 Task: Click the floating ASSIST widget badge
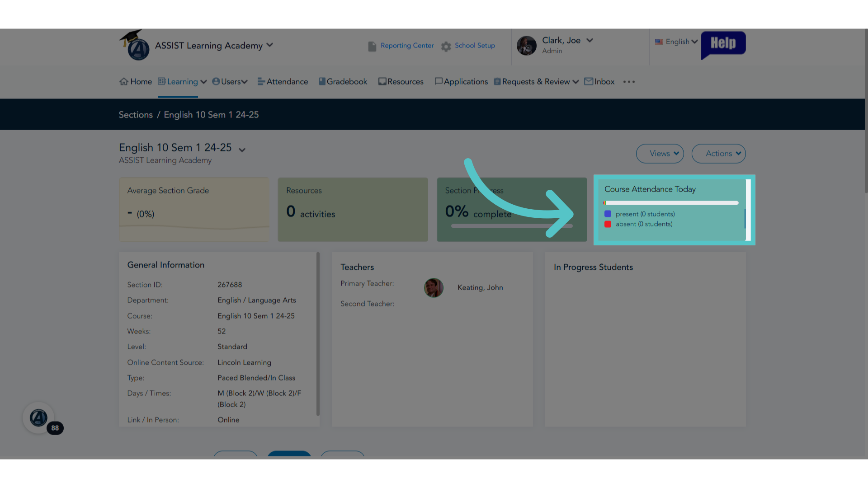click(x=39, y=418)
